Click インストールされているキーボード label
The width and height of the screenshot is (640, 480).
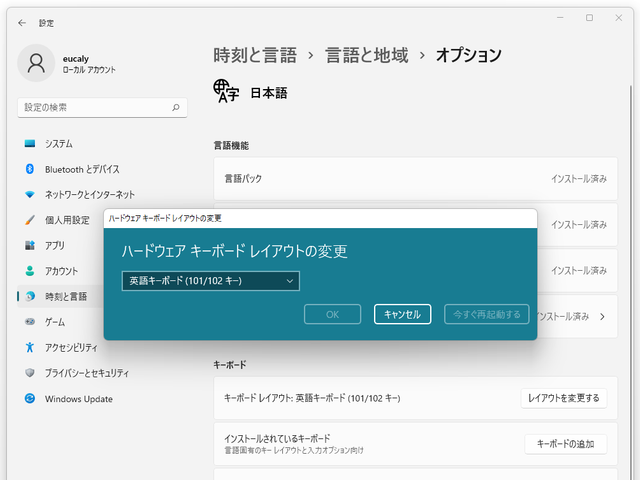[x=277, y=438]
